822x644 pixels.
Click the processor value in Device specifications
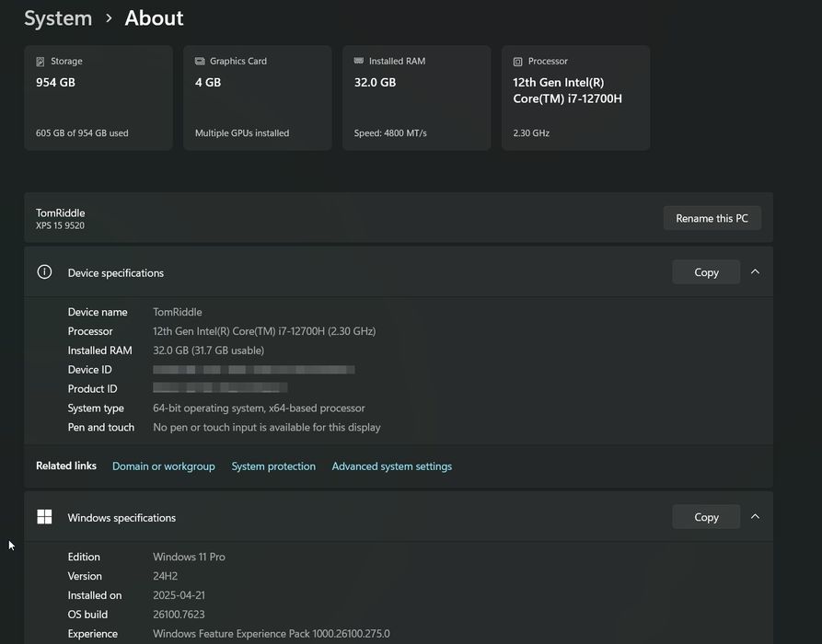(x=264, y=331)
